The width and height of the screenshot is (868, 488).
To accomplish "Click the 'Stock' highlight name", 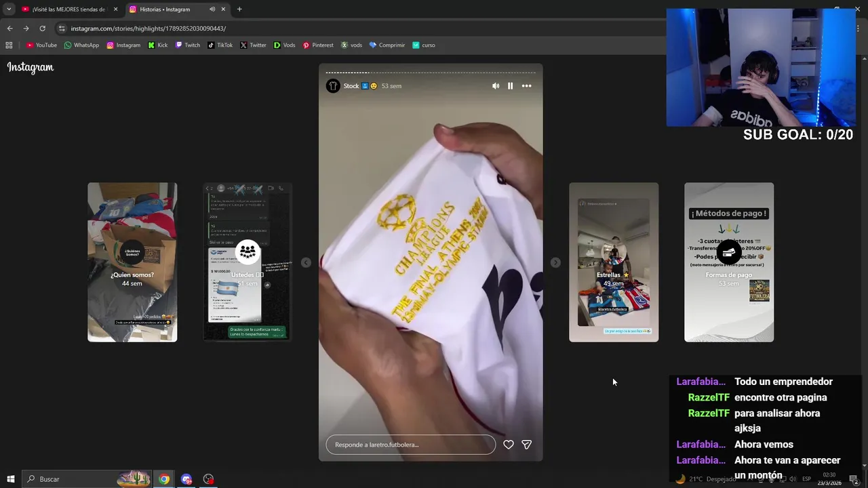I will [351, 86].
